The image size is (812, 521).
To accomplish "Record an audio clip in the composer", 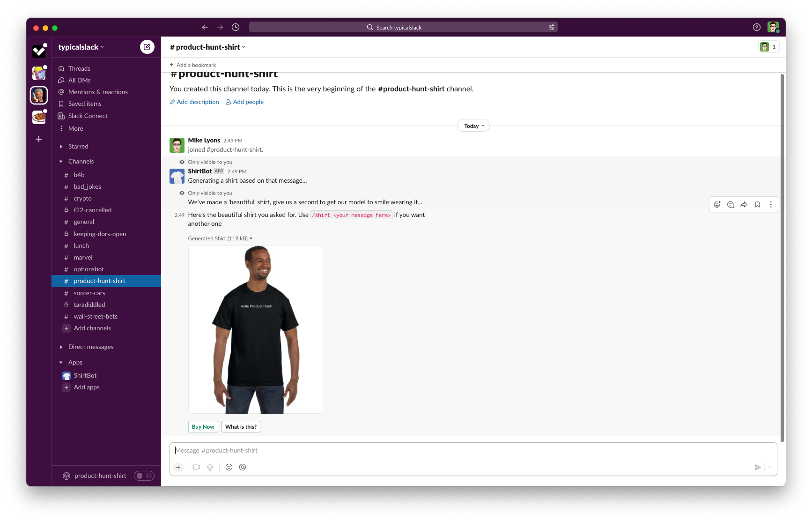I will coord(210,467).
